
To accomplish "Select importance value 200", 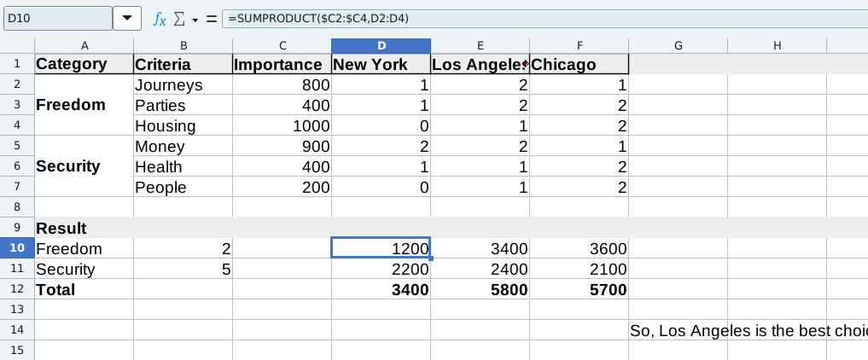I will coord(283,187).
